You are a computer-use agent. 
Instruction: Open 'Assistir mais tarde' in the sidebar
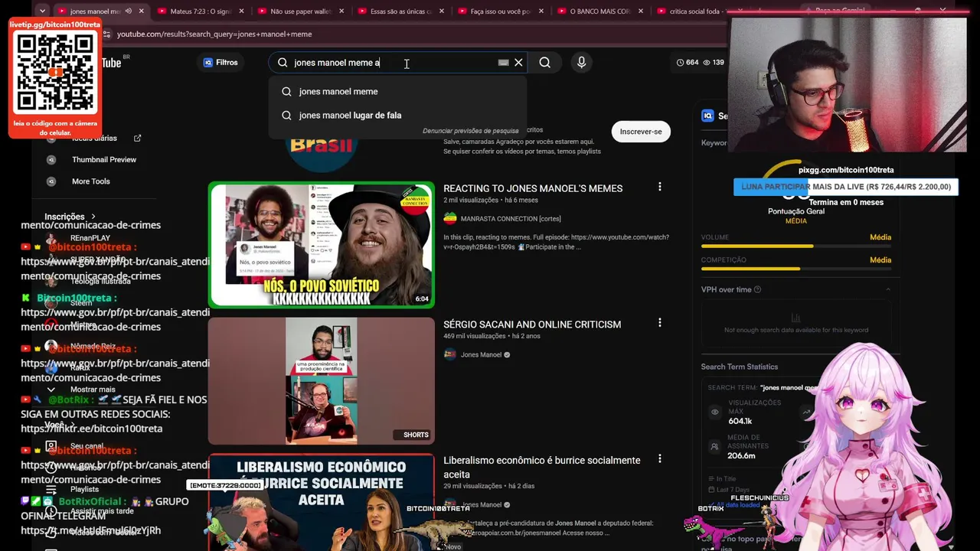click(102, 510)
